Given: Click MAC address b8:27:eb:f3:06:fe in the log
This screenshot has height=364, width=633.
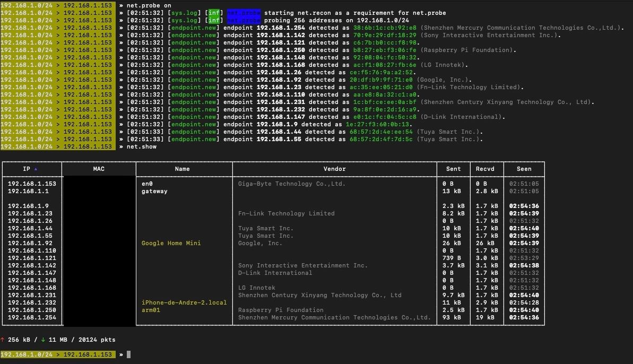Looking at the screenshot, I should pos(385,50).
